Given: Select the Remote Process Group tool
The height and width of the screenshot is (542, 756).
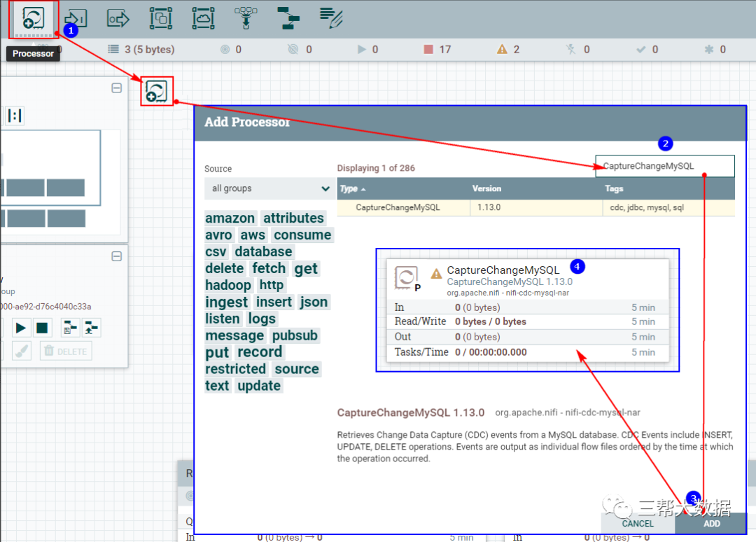Looking at the screenshot, I should (x=203, y=18).
